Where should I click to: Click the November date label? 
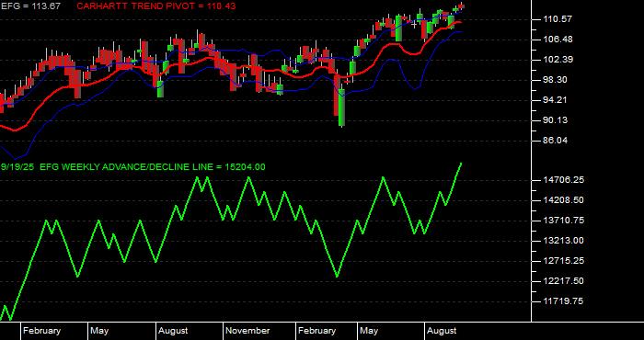248,331
